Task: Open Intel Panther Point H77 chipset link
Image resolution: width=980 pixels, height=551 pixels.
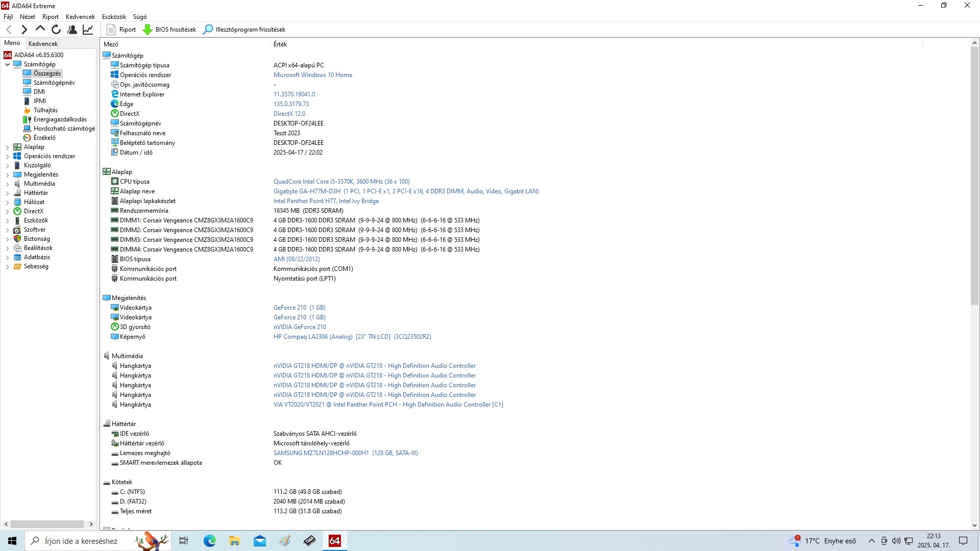Action: tap(326, 201)
